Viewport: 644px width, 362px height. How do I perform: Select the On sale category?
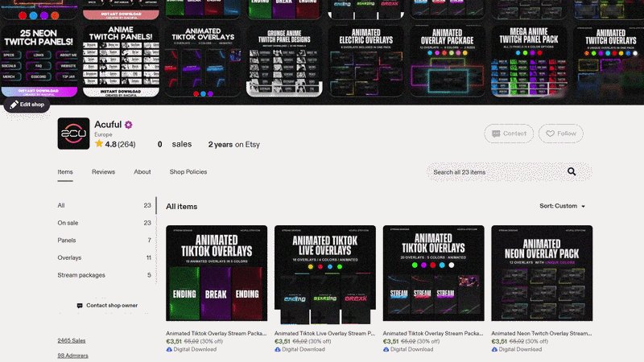click(105, 223)
